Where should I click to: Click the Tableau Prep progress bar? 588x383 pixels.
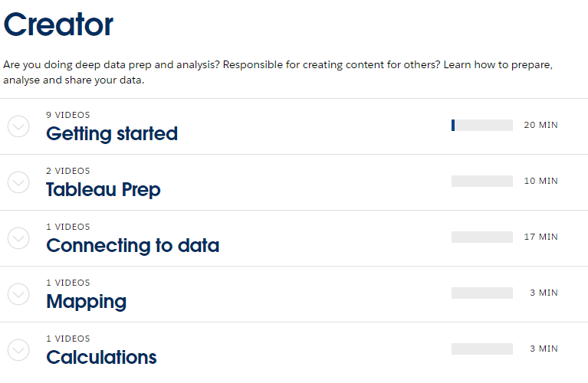[x=482, y=182]
